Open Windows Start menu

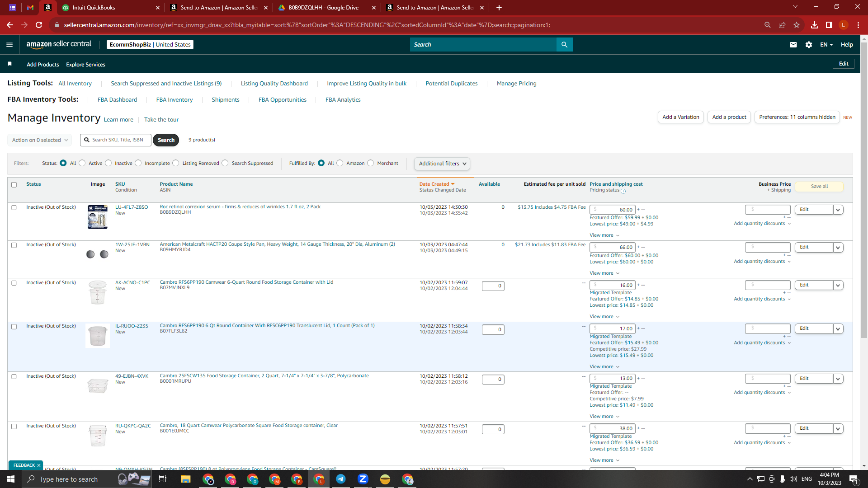coord(11,479)
